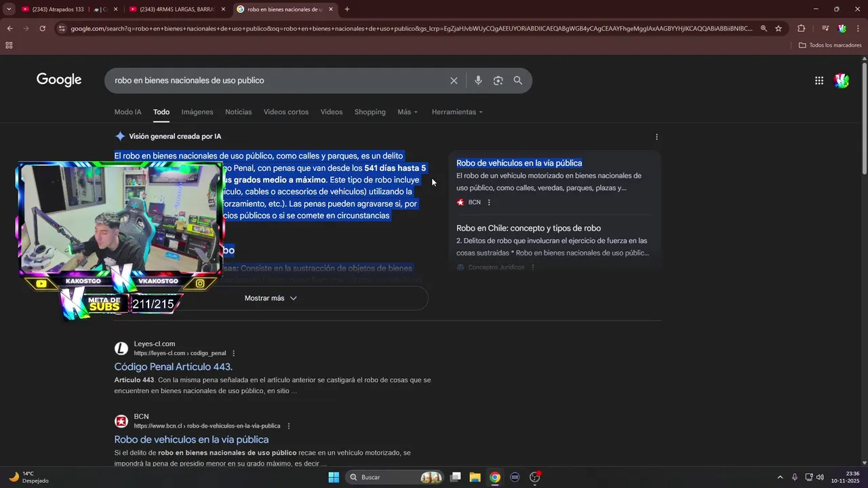Click the Windows taskbar Buscar search box
The width and height of the screenshot is (868, 488).
click(x=394, y=477)
